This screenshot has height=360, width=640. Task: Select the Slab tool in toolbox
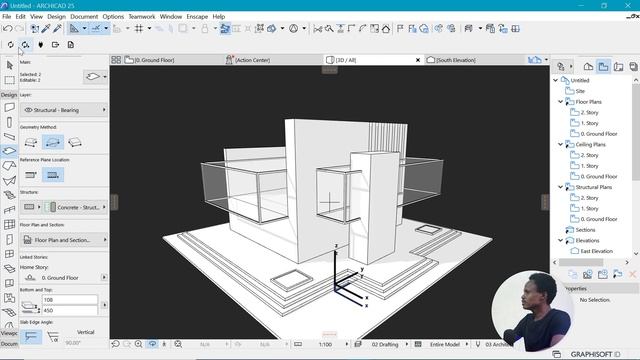pyautogui.click(x=9, y=151)
